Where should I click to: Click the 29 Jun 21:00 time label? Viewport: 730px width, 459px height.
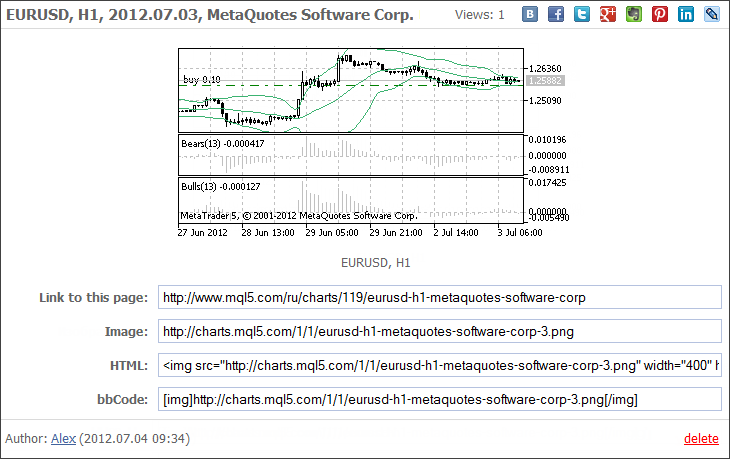point(396,232)
